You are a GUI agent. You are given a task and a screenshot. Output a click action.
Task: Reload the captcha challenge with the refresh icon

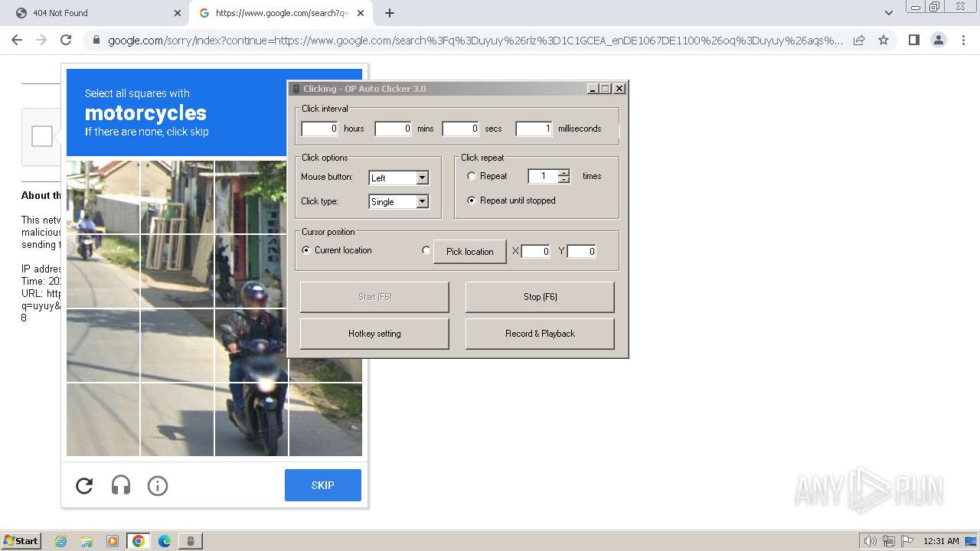click(x=84, y=485)
